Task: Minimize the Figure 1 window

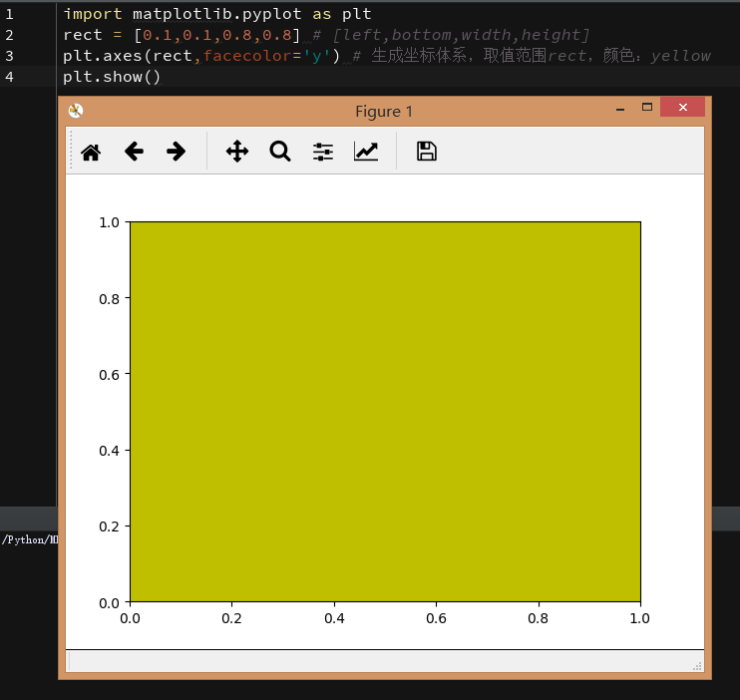Action: (x=620, y=108)
